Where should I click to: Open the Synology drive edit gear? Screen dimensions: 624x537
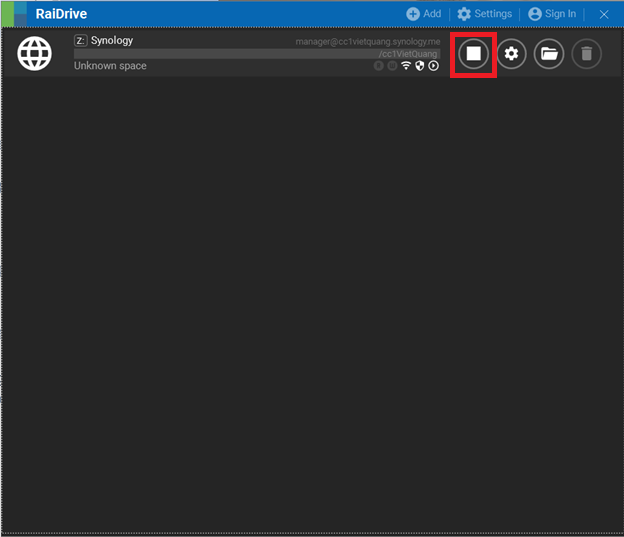[511, 53]
